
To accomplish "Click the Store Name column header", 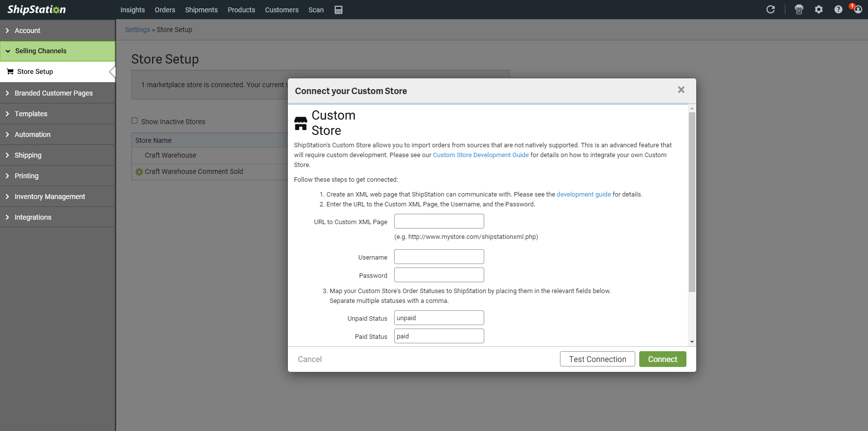I will pyautogui.click(x=210, y=140).
